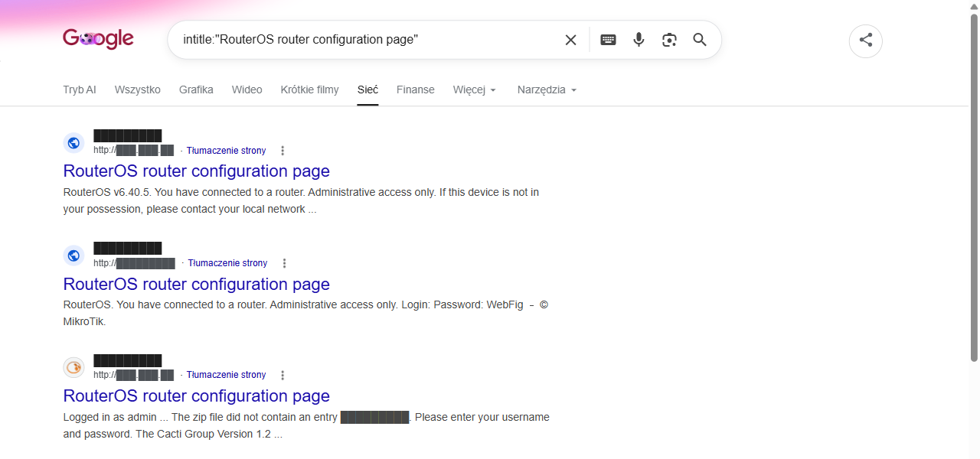Open the on-screen keyboard icon
This screenshot has height=459, width=980.
point(608,40)
